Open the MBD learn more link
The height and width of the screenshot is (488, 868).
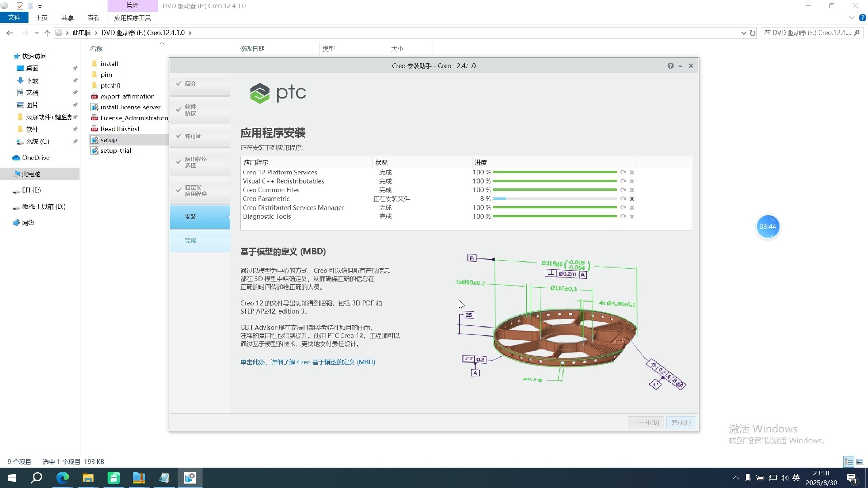308,362
